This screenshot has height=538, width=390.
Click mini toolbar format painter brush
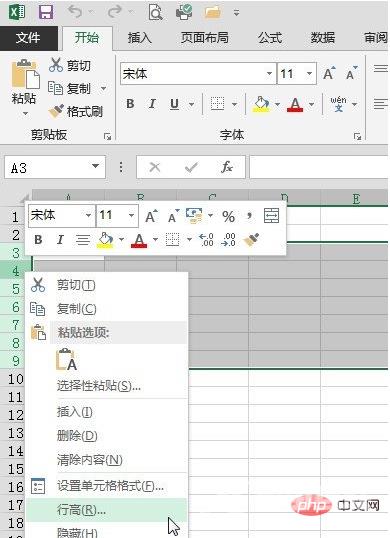pos(251,239)
